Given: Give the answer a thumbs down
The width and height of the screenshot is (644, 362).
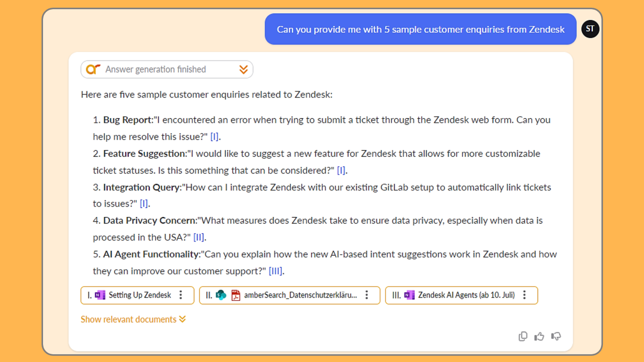Looking at the screenshot, I should [x=556, y=336].
